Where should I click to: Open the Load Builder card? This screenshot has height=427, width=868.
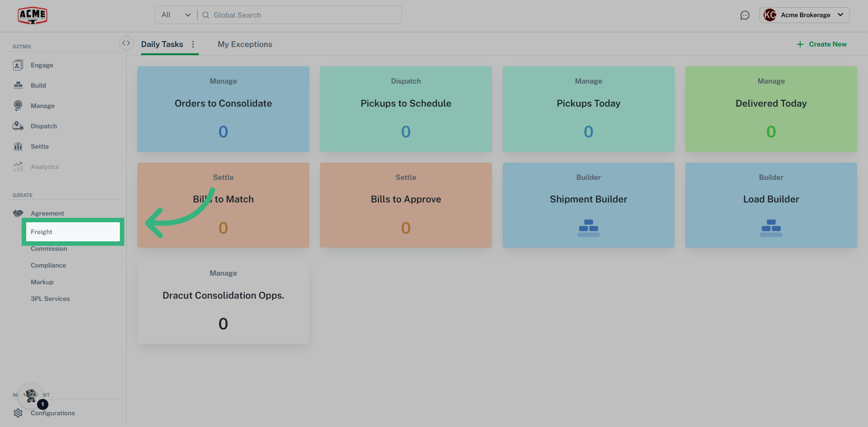click(x=771, y=205)
